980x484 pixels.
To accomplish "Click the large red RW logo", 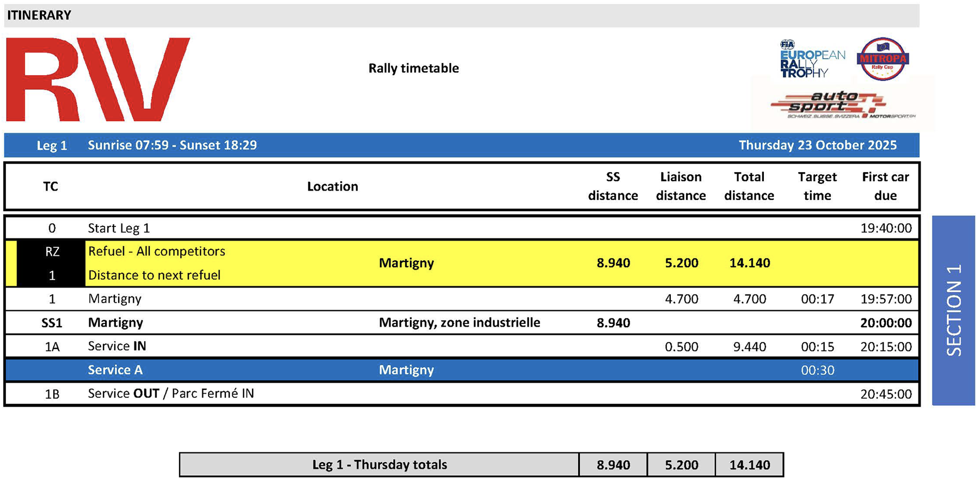I will coord(98,79).
